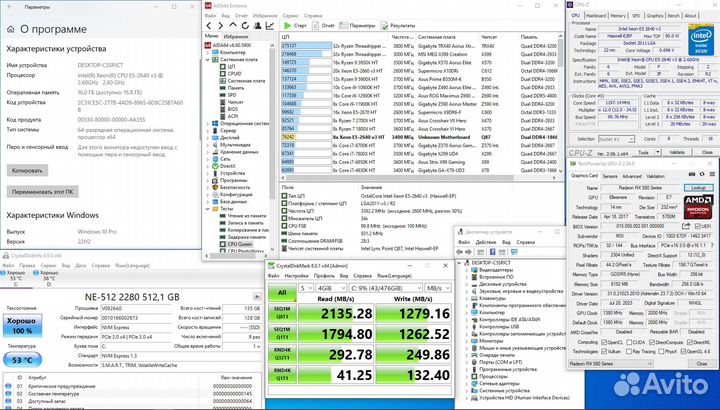Image resolution: width=720 pixels, height=410 pixels.
Task: Open the MB/s units dropdown in CrystalDiskMark
Action: 438,287
